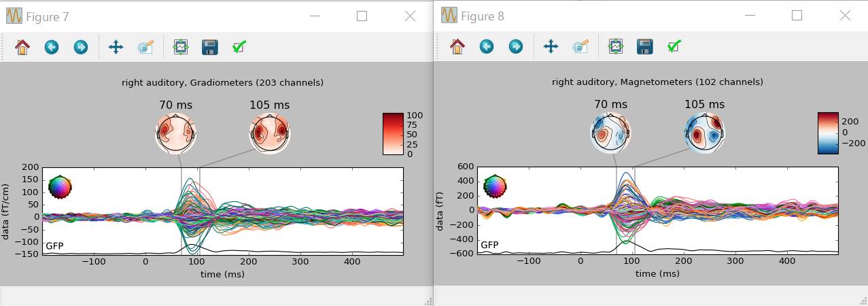868x306 pixels.
Task: Open Configure subplots in Figure 7
Action: tap(181, 47)
